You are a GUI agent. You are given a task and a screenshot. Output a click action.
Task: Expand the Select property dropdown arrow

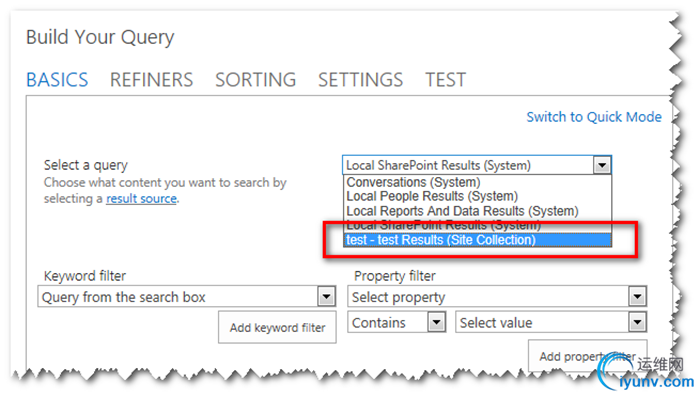(637, 296)
